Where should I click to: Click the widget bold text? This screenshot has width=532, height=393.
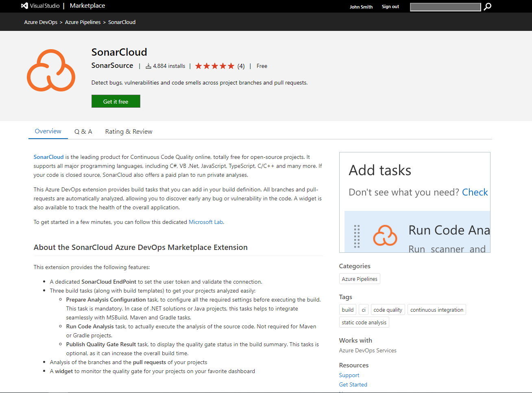coord(64,371)
